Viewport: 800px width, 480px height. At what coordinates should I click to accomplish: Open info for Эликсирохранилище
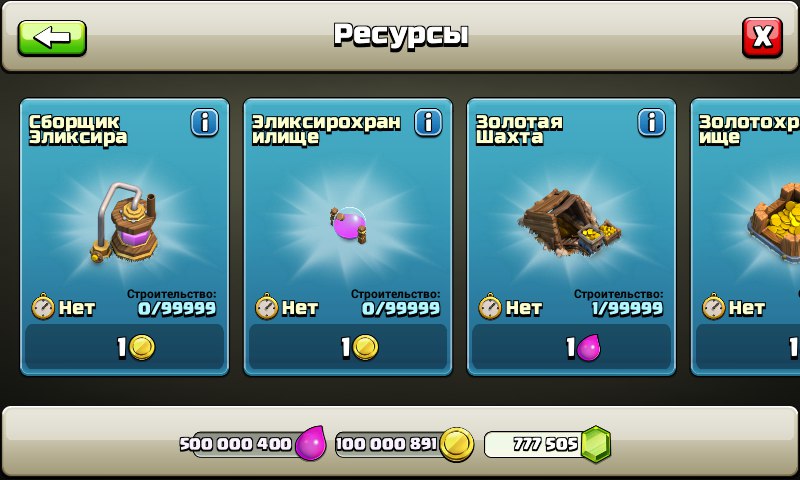[429, 122]
